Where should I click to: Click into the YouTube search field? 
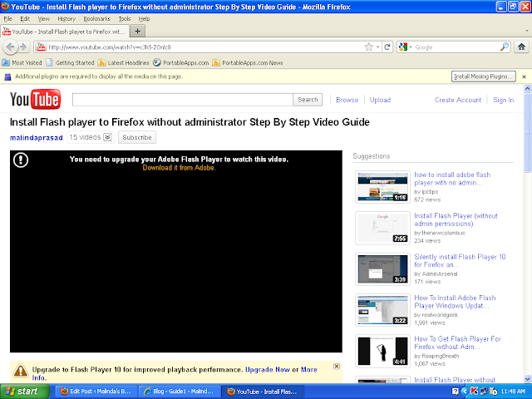click(x=183, y=100)
